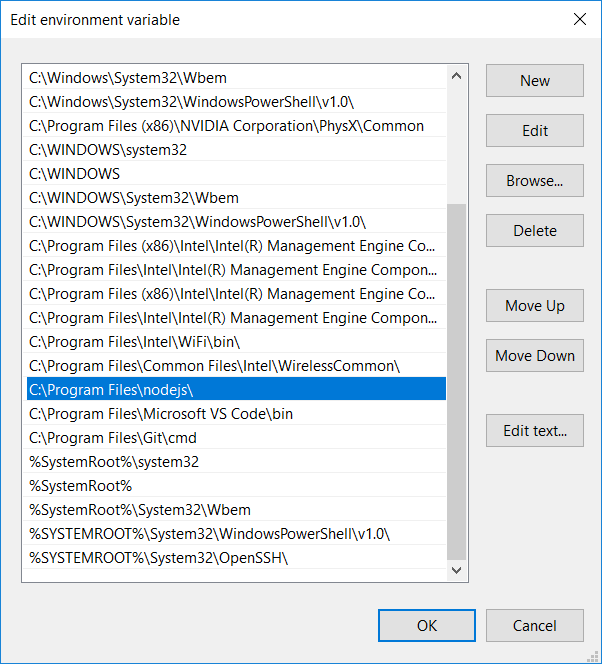The width and height of the screenshot is (602, 664).
Task: Close the Edit environment variable window
Action: (579, 19)
